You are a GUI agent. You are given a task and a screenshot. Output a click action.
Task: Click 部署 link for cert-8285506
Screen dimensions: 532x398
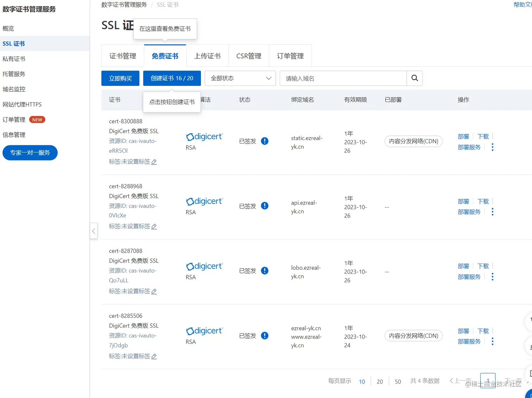(463, 331)
